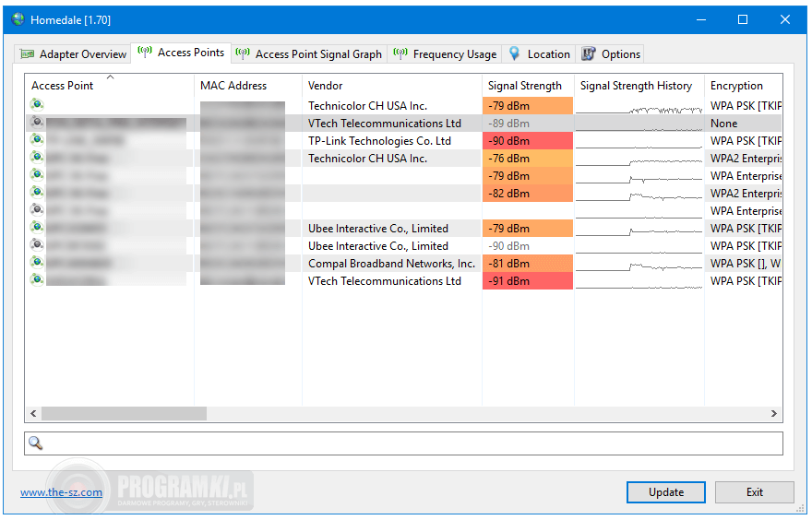Click the map pin icon on Location tab
812x520 pixels.
[514, 53]
